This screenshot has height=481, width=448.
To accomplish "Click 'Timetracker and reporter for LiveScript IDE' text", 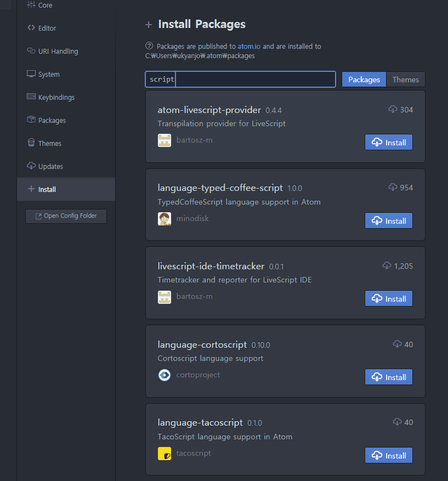I will (x=235, y=280).
